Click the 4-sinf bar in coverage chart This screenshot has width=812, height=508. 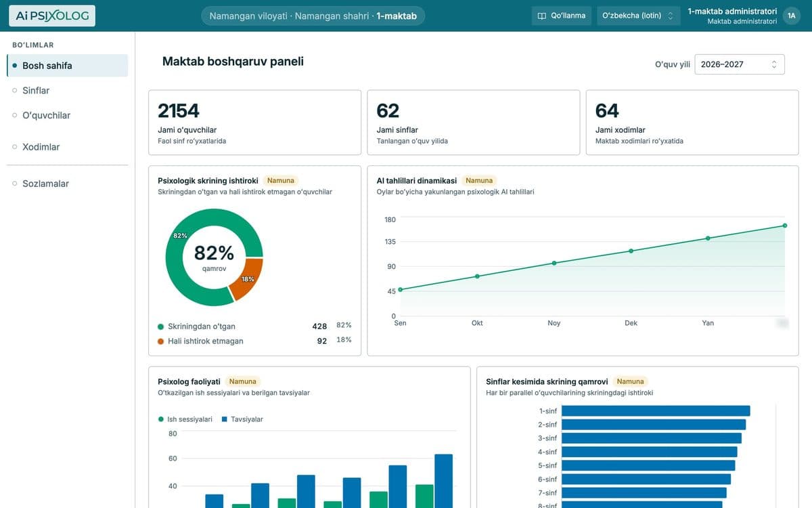(x=650, y=452)
